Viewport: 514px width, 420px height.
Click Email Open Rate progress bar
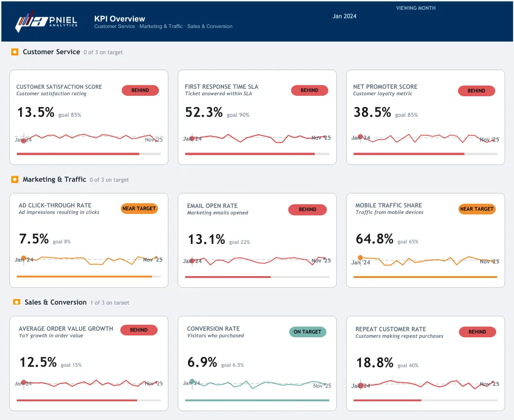click(257, 277)
